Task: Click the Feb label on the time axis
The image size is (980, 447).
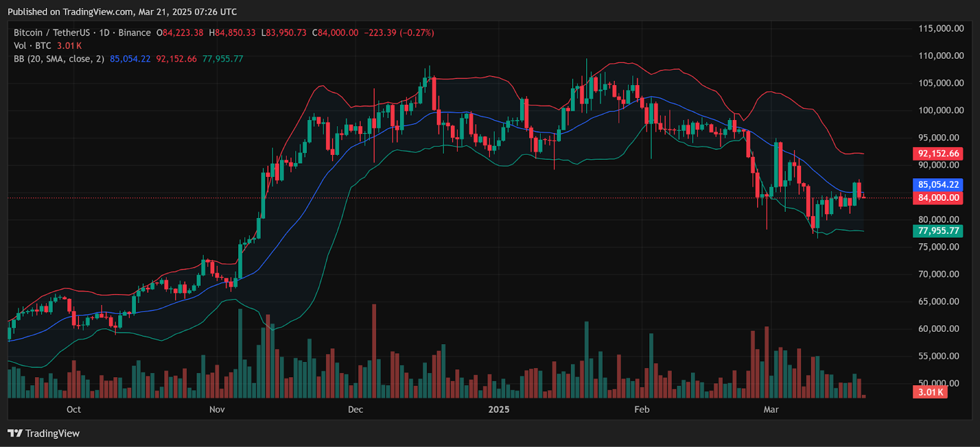Action: point(642,410)
